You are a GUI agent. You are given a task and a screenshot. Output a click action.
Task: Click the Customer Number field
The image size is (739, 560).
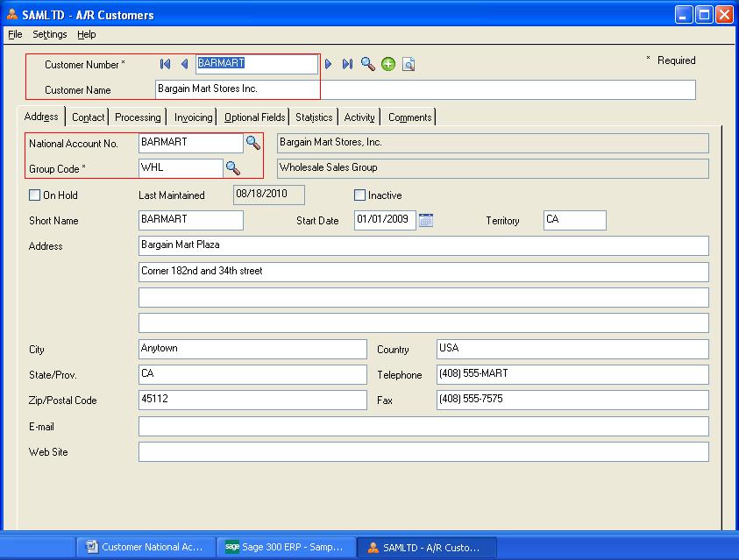257,64
